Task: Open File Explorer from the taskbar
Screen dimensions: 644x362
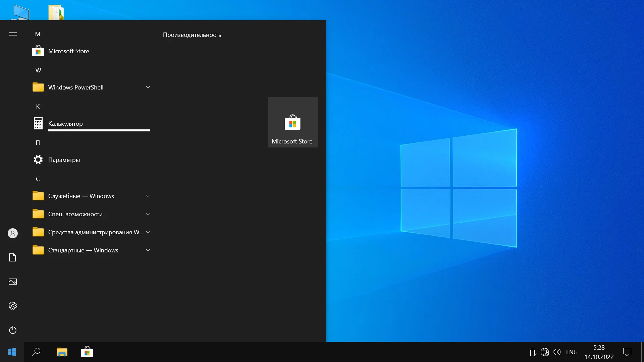Action: point(62,352)
